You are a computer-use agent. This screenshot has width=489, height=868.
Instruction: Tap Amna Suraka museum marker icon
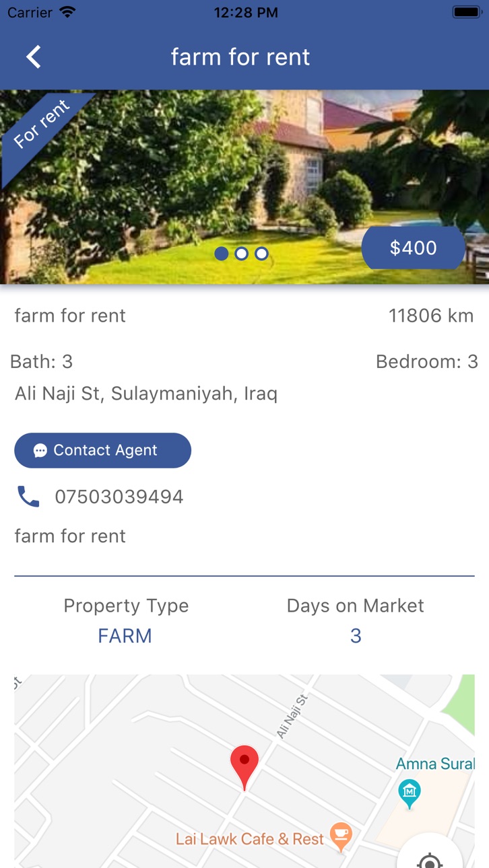tap(410, 793)
